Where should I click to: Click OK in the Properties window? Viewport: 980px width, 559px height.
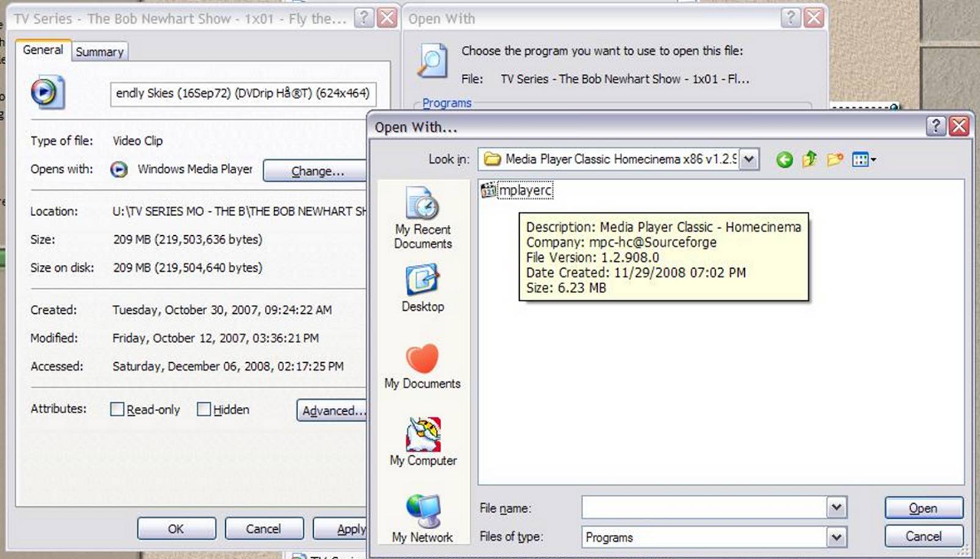point(176,528)
